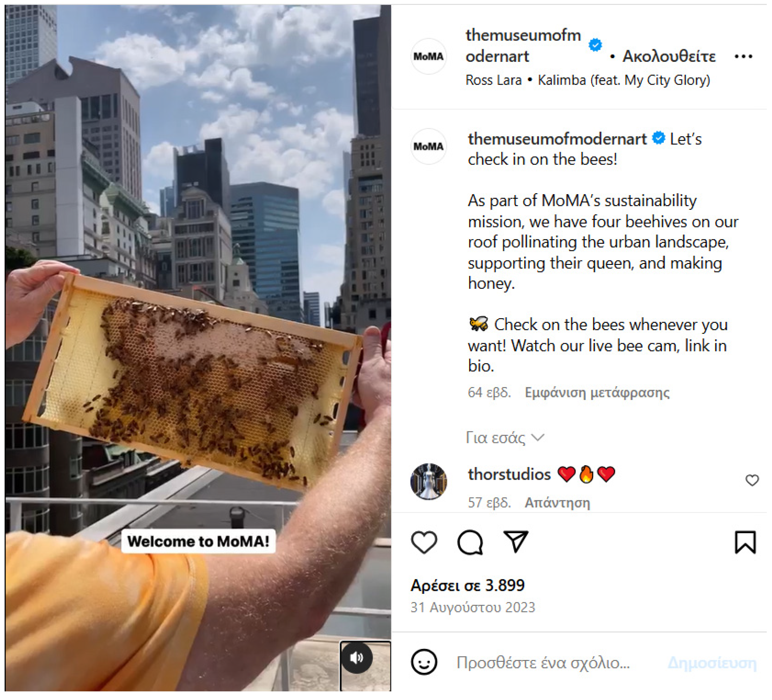Like the thorstudios comment
Screen dimensions: 772x700
pyautogui.click(x=752, y=480)
